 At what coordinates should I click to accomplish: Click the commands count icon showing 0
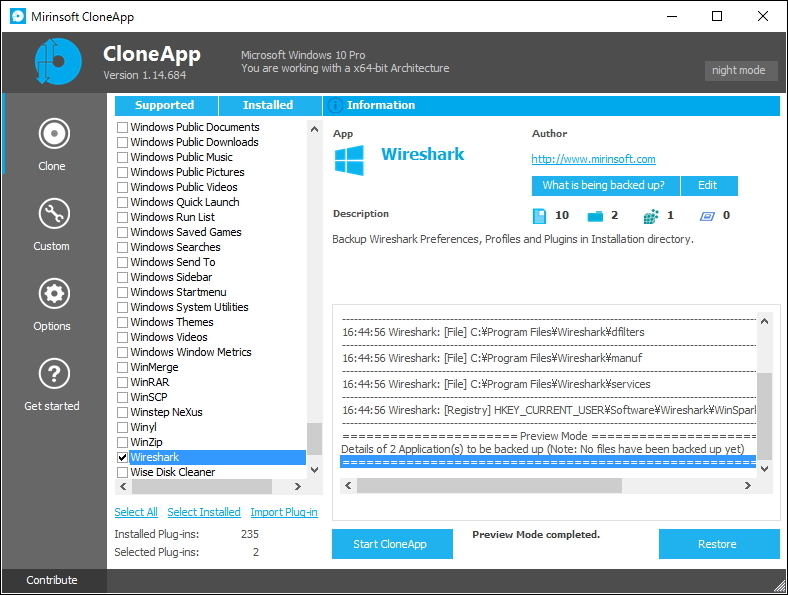point(707,216)
